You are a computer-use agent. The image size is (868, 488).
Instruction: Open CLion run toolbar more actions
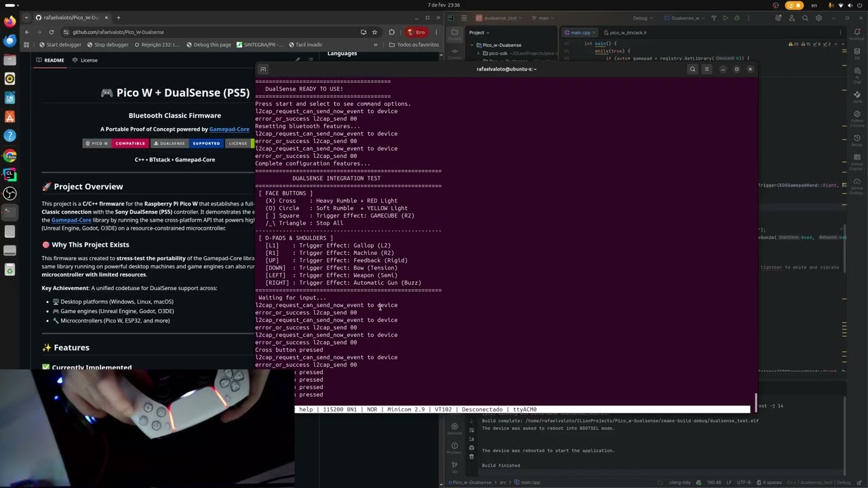[x=748, y=18]
